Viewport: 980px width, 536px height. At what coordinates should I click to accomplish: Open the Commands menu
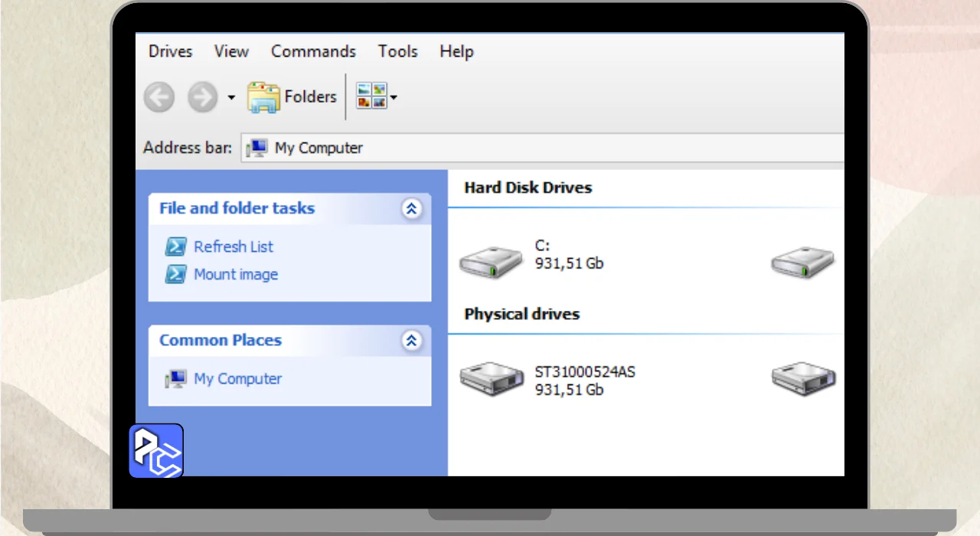(313, 51)
